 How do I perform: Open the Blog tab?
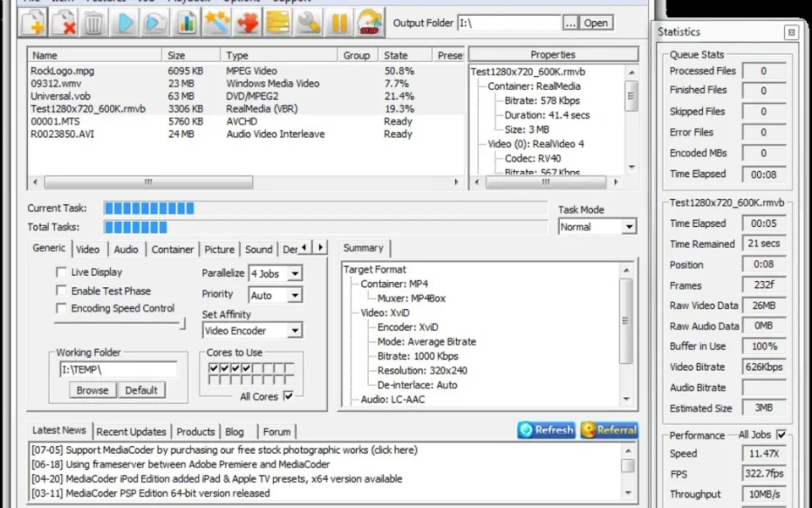point(234,431)
